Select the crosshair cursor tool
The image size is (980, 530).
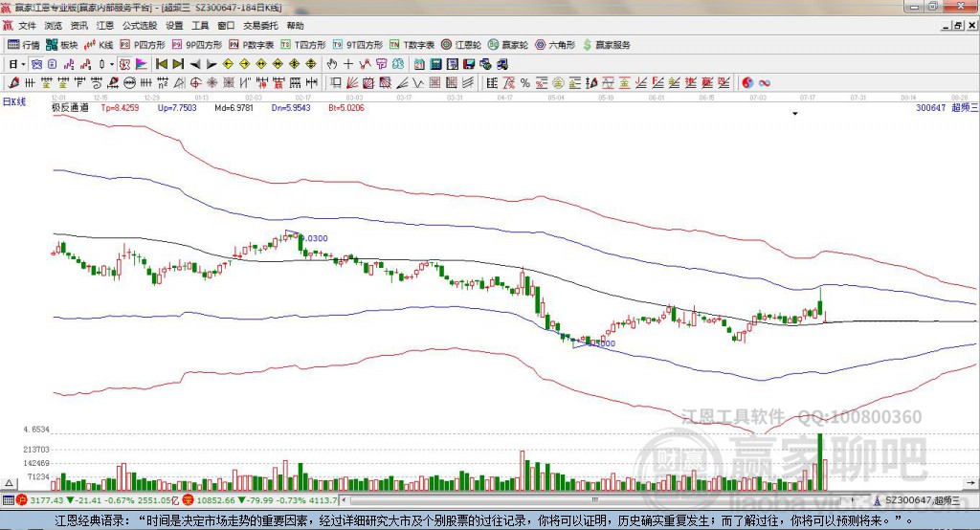coord(348,64)
